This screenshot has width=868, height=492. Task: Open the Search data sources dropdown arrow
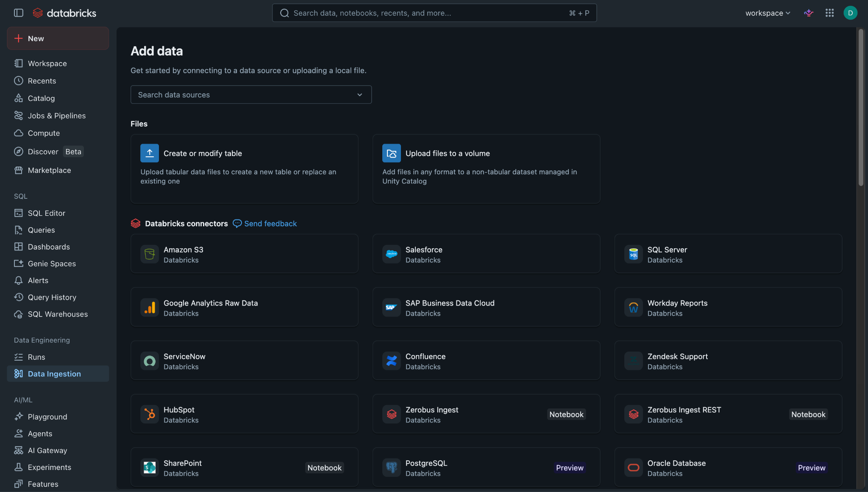(360, 95)
